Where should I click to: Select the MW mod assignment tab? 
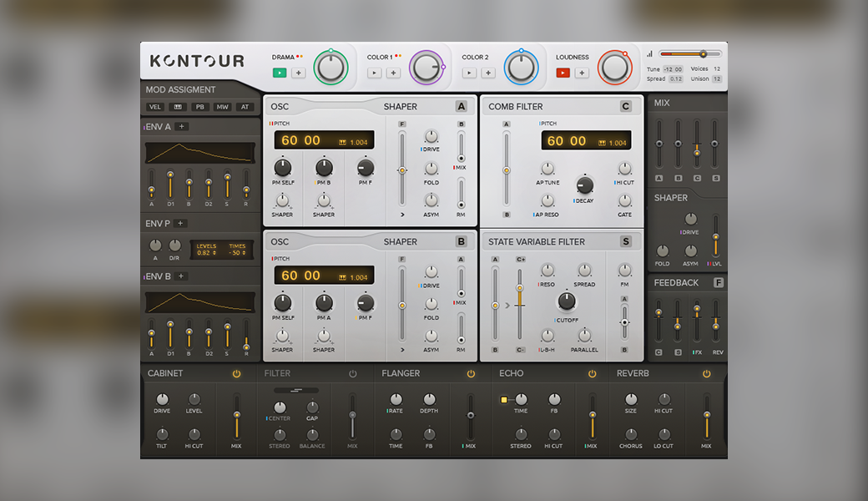[x=223, y=107]
